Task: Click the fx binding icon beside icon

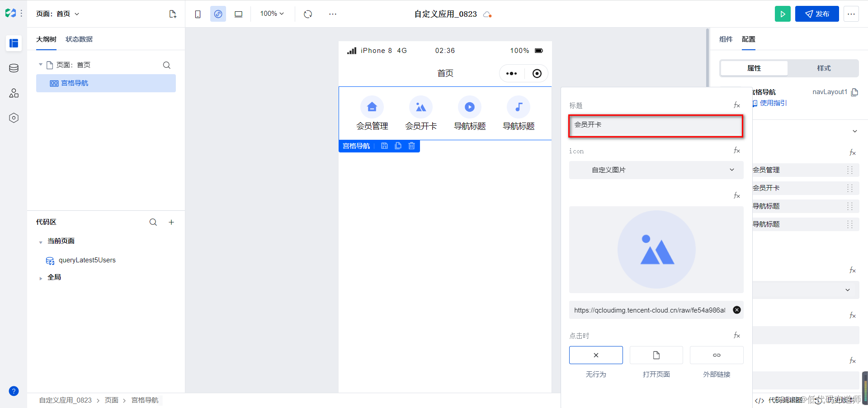Action: click(737, 151)
